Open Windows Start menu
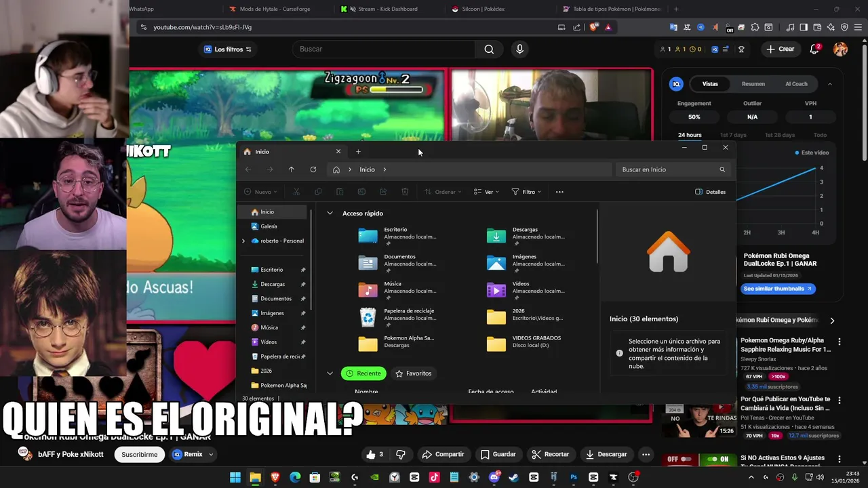Screen dimensions: 868x488 point(235,477)
